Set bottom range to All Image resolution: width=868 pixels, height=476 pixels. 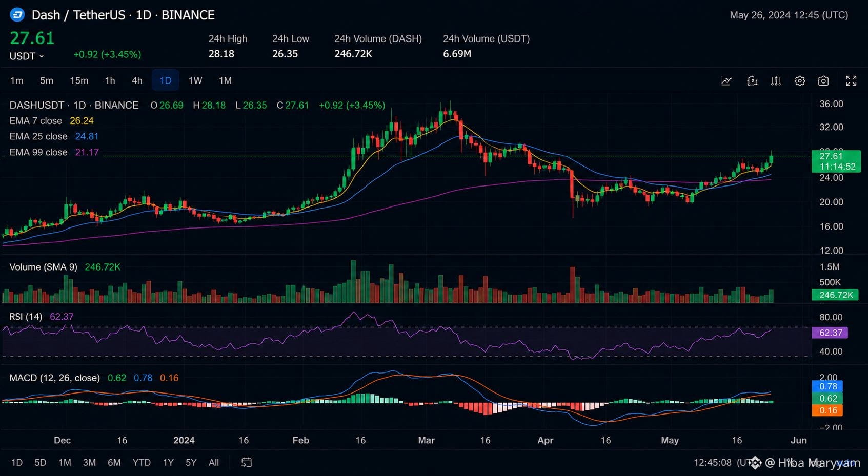pos(214,462)
